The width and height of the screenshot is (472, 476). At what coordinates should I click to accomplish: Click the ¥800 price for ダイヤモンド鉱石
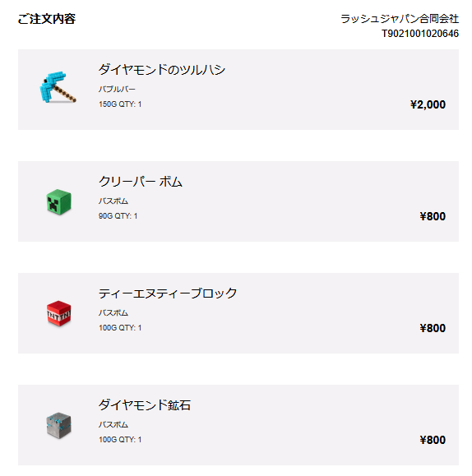433,440
